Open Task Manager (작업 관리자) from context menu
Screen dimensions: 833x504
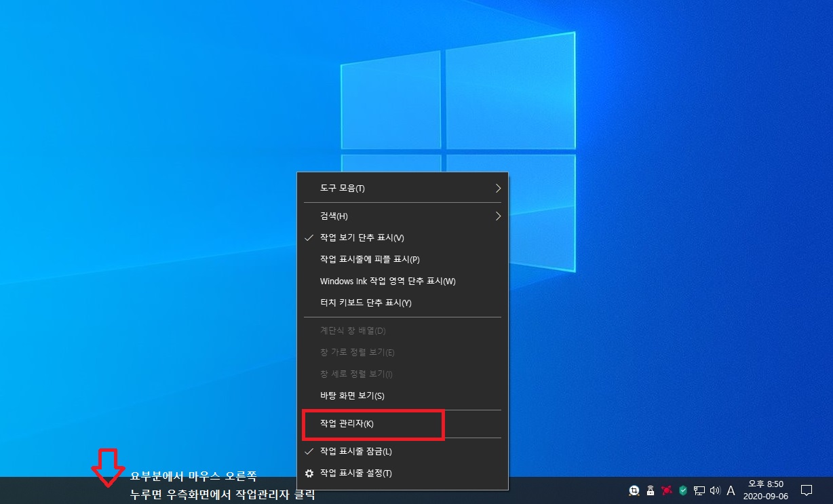point(403,424)
